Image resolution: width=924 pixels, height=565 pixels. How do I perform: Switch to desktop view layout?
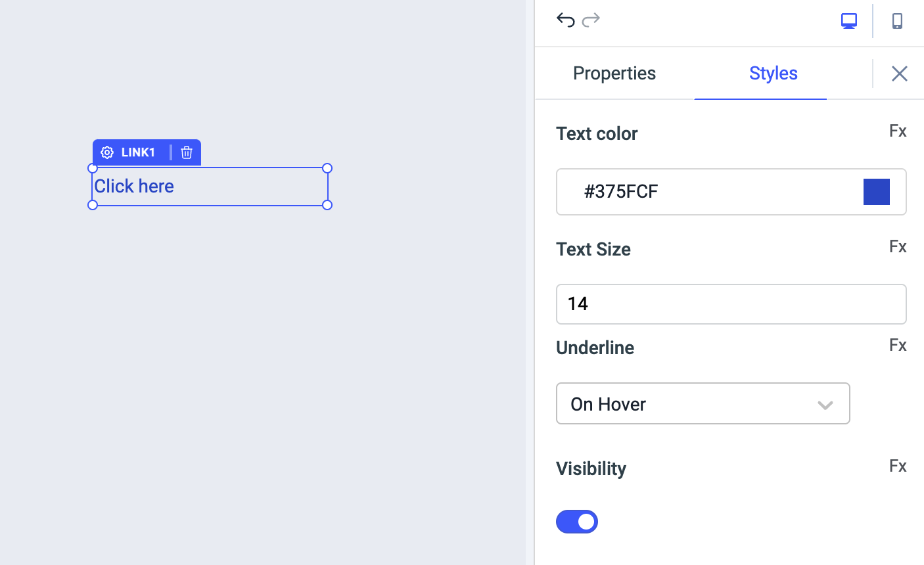pyautogui.click(x=849, y=21)
